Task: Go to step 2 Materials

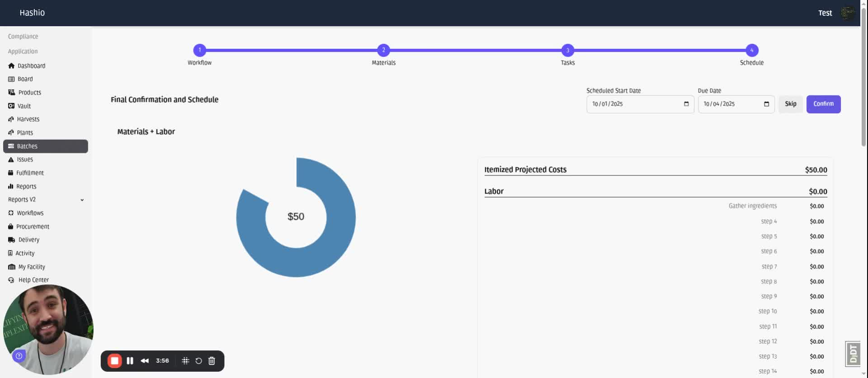Action: (x=383, y=50)
